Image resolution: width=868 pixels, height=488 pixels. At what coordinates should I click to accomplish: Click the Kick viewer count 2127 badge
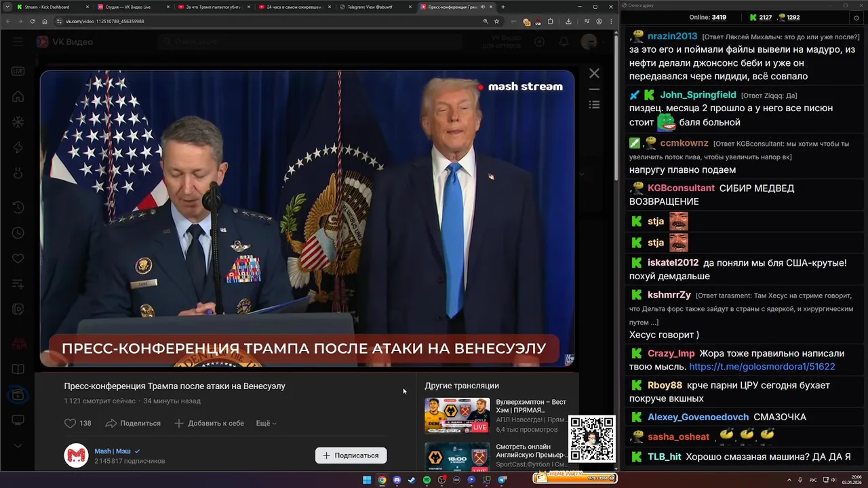(761, 17)
